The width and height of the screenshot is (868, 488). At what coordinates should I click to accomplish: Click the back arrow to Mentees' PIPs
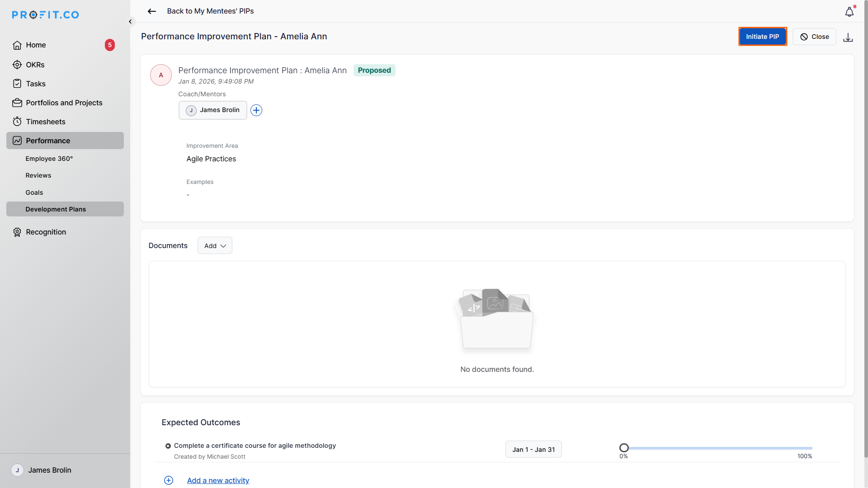(x=152, y=11)
